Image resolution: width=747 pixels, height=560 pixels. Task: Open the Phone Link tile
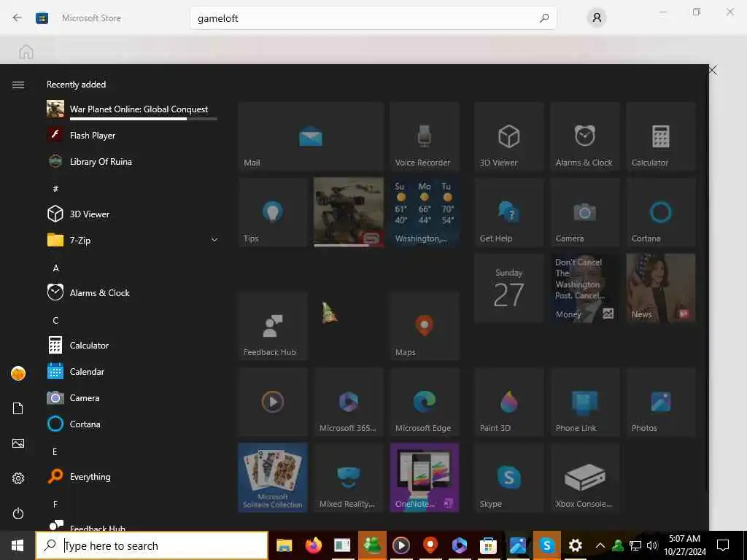(584, 402)
